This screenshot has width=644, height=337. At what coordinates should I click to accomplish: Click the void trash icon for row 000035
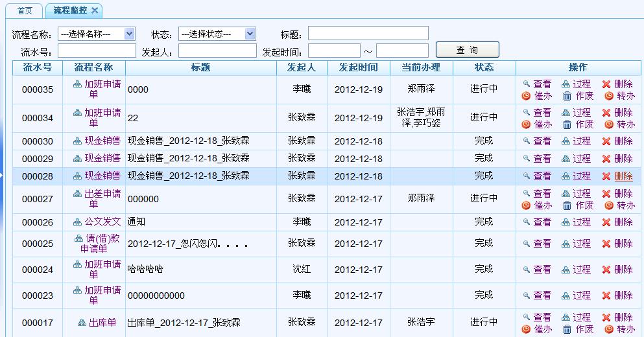pos(567,96)
